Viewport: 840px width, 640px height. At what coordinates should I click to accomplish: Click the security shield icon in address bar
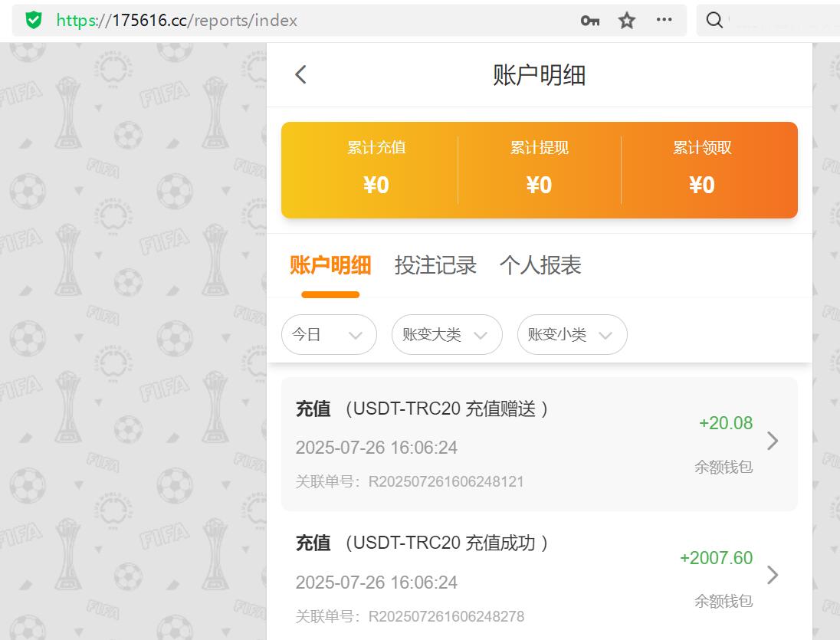pos(32,21)
